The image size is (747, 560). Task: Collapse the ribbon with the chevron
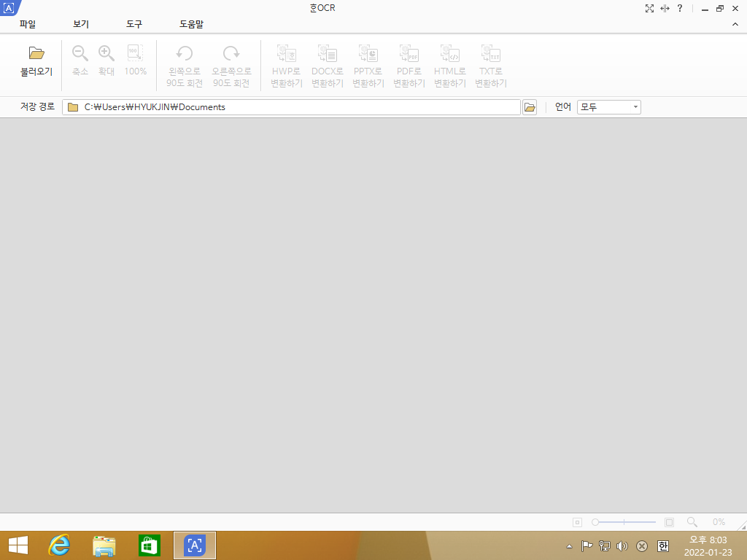tap(735, 24)
